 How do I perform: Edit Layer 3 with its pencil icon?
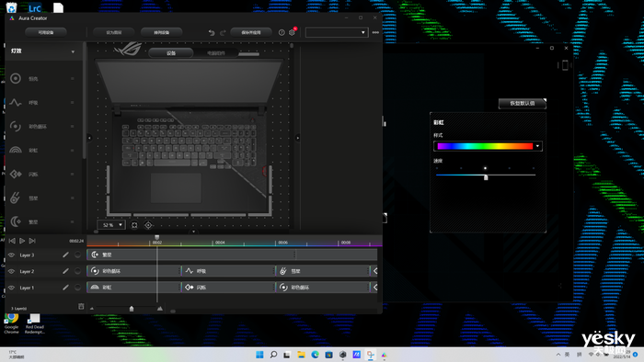65,255
